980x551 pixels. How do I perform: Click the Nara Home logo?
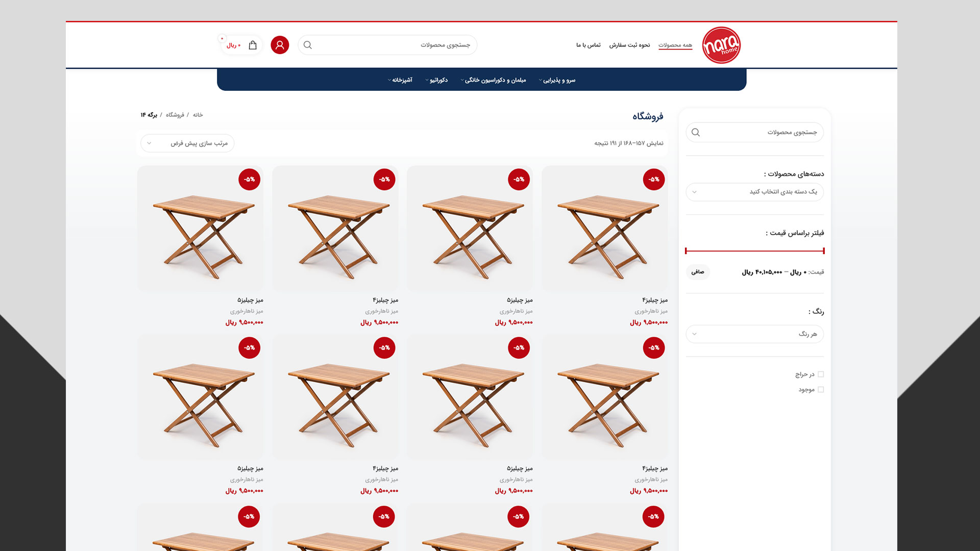(721, 45)
